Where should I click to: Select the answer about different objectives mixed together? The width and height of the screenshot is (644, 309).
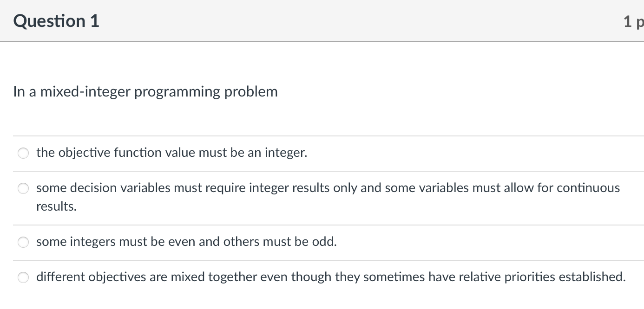[x=23, y=277]
